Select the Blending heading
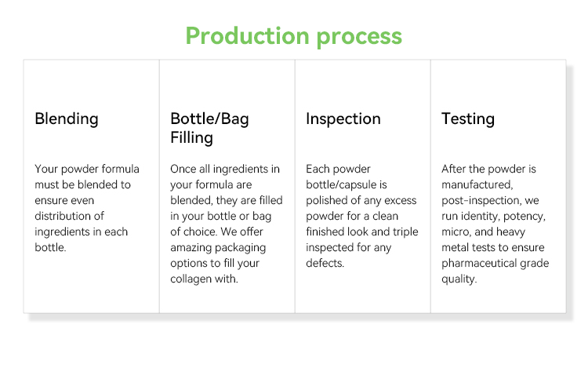Screen dimensions: 588x372 click(x=67, y=119)
